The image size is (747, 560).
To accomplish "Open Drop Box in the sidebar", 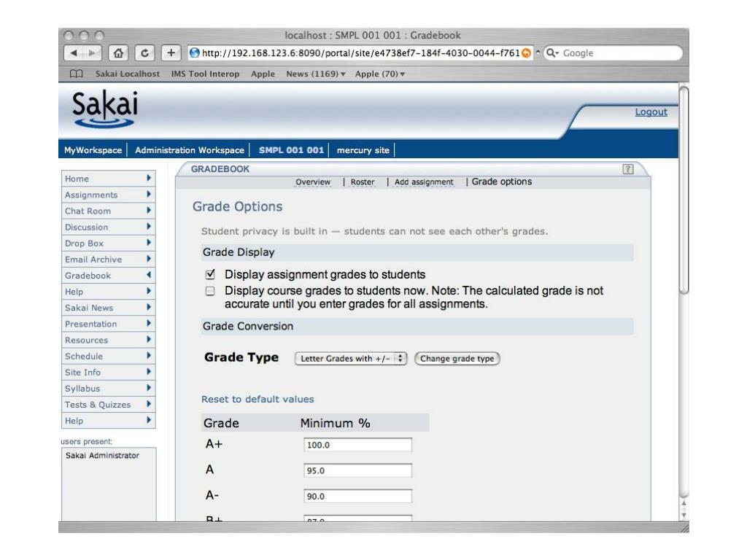I will point(108,244).
